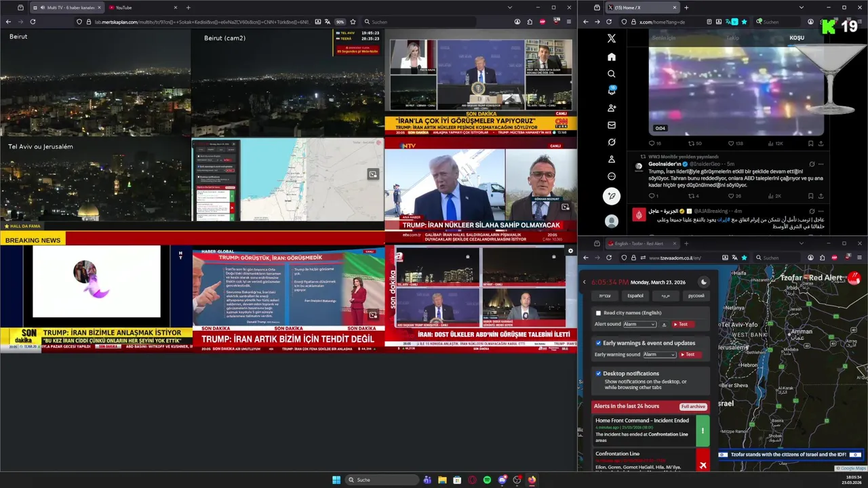Open Spotify from the taskbar
The image size is (868, 488).
(487, 480)
